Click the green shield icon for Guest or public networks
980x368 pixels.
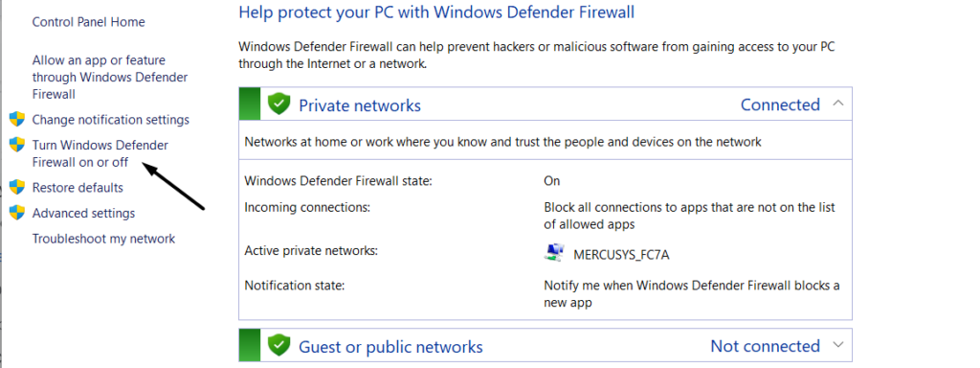278,345
